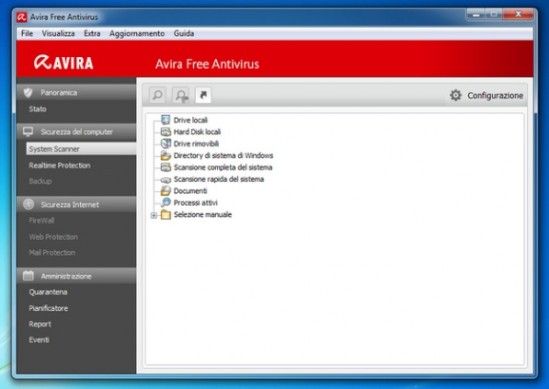
Task: Click the AVIRA brand logo in red banner
Action: coord(63,63)
